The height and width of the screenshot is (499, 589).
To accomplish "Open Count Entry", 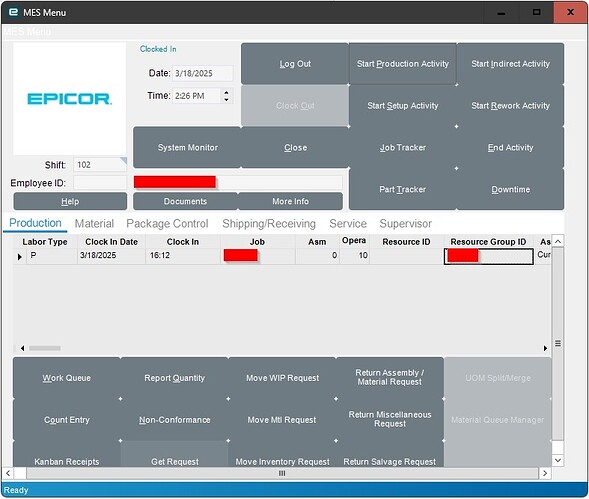I will point(66,420).
